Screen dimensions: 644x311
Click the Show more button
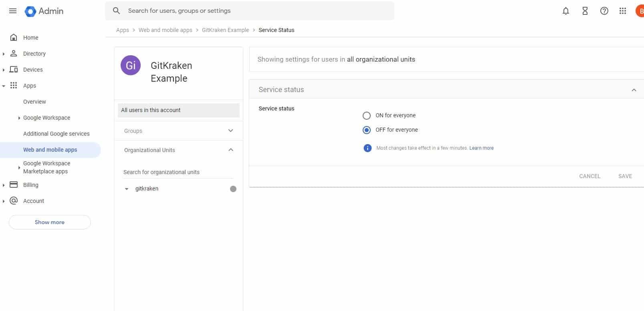pyautogui.click(x=50, y=222)
